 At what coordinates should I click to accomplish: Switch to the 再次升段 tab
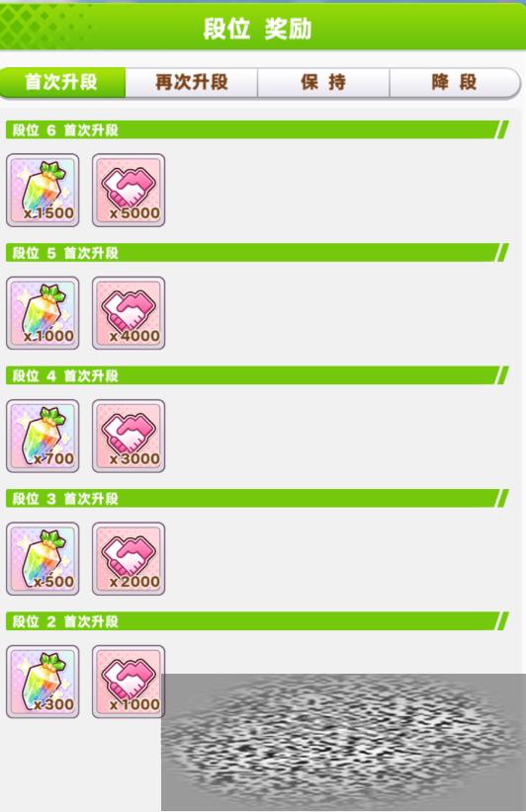pyautogui.click(x=192, y=82)
